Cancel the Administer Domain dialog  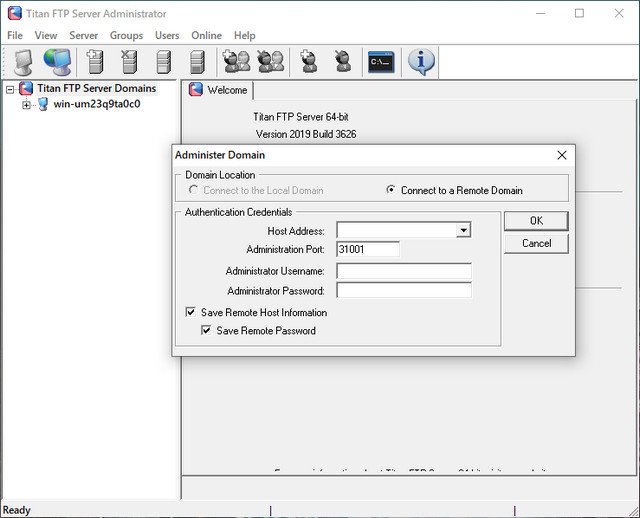point(536,243)
